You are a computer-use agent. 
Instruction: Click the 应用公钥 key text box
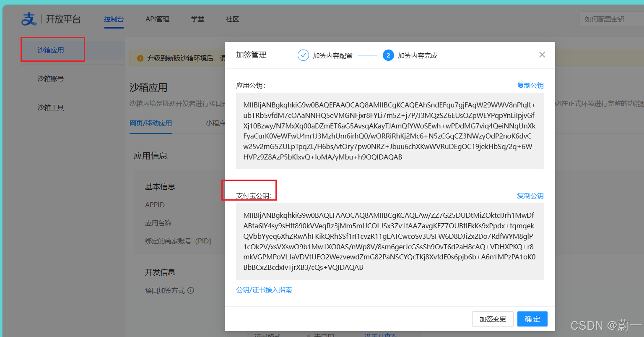point(390,131)
